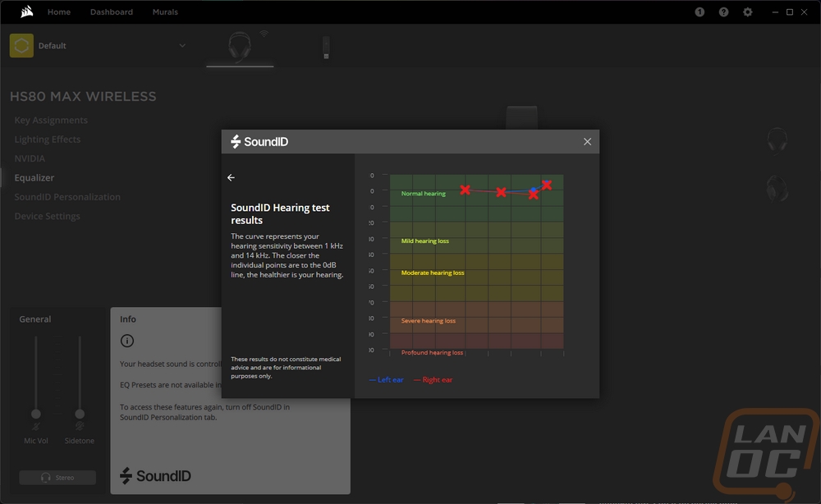The image size is (821, 504).
Task: Select the HS80 headset device icon
Action: click(x=240, y=46)
